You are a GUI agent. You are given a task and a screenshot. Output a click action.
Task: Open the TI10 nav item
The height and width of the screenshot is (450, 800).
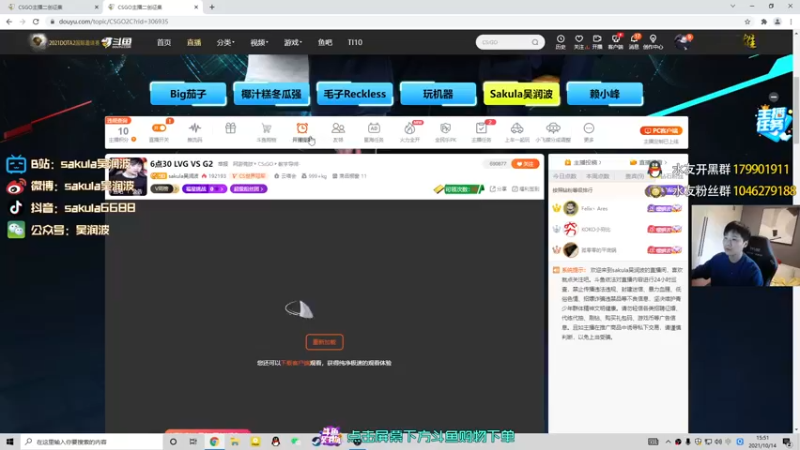click(x=355, y=42)
